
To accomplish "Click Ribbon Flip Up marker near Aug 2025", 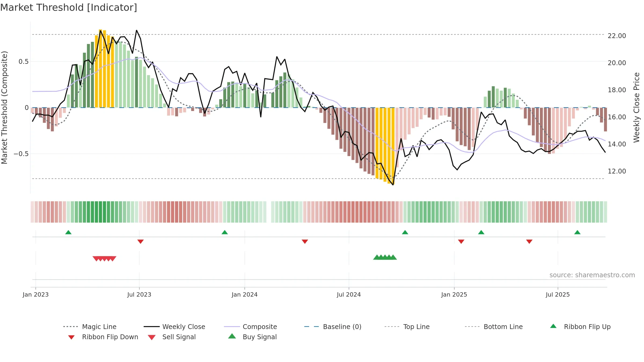I will tap(577, 232).
